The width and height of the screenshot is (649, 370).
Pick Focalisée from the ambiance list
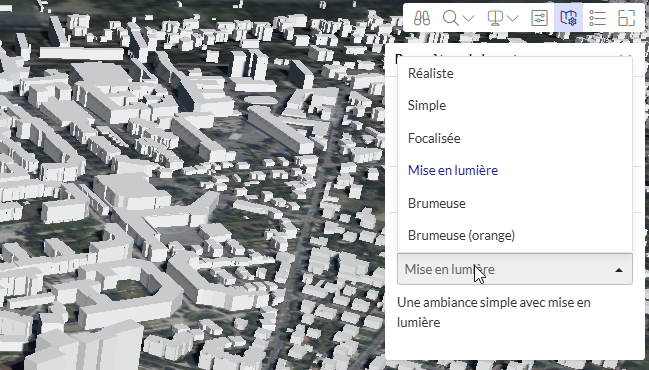(514, 138)
